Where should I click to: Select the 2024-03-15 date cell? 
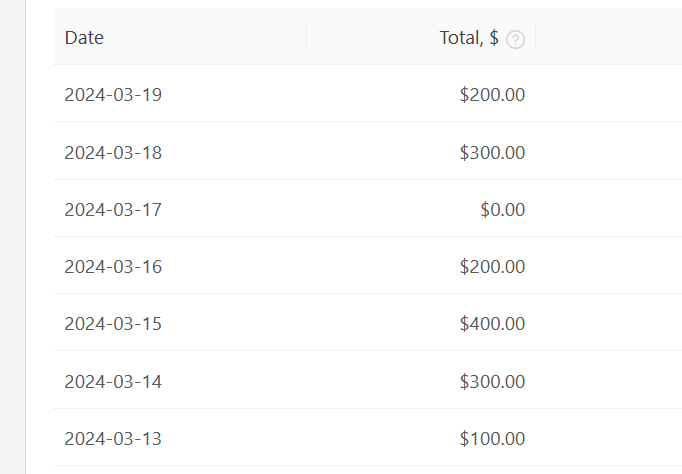pyautogui.click(x=180, y=322)
